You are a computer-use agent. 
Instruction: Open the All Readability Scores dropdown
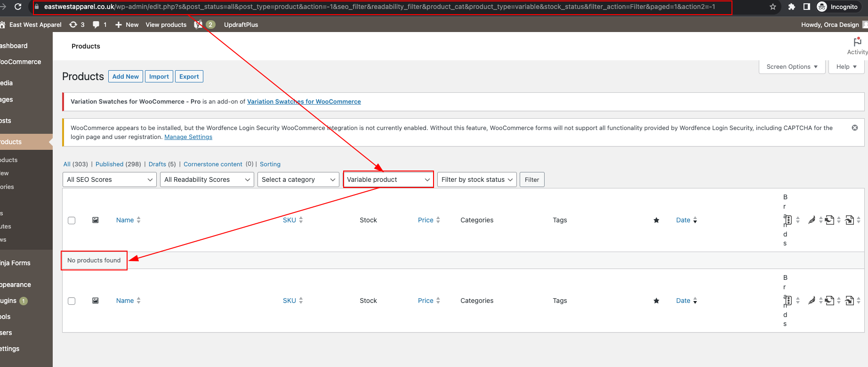(207, 179)
